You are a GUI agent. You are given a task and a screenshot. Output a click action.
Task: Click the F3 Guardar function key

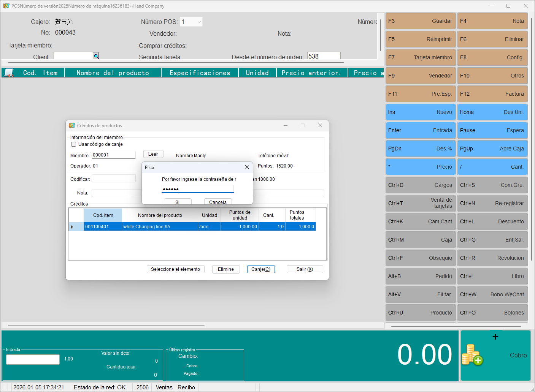(x=420, y=21)
